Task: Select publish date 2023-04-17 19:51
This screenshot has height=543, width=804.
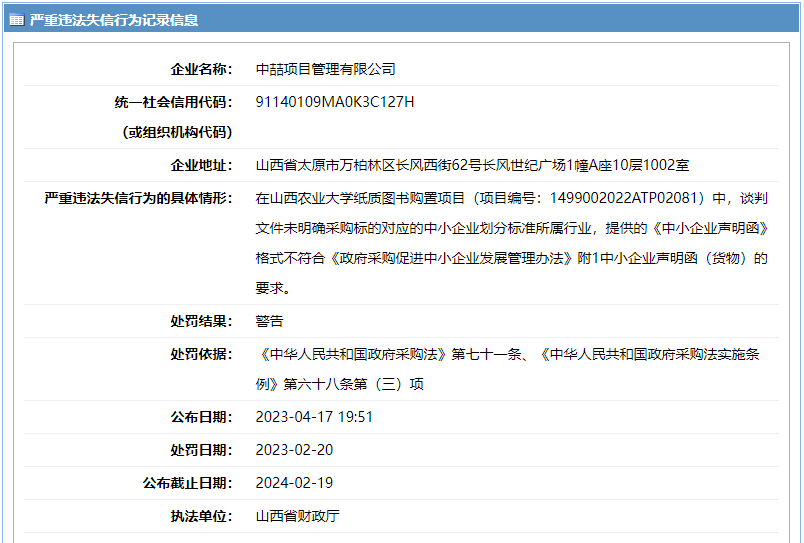Action: (x=314, y=417)
